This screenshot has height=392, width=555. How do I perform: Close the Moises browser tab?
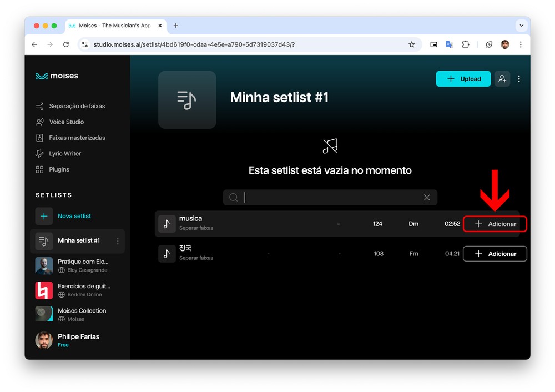pos(160,26)
